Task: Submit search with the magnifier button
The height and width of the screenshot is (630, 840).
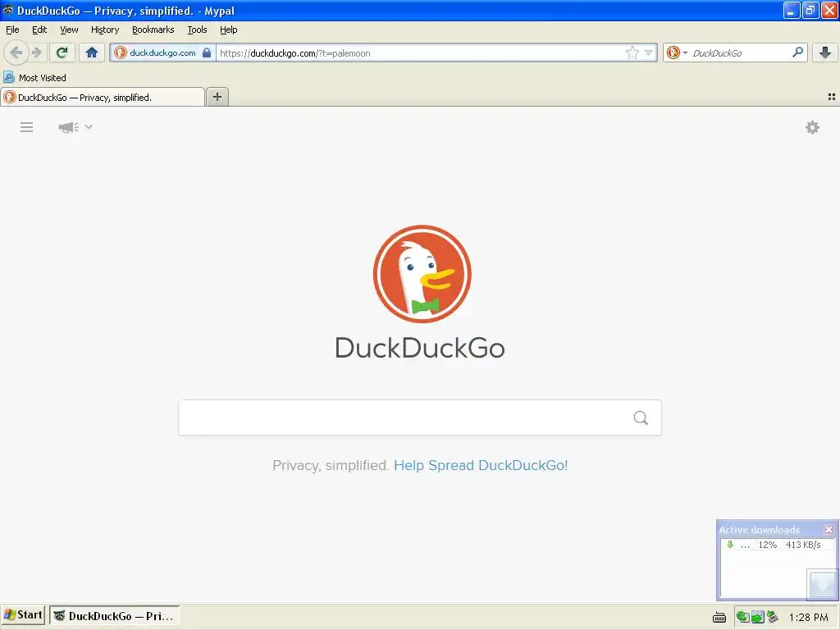Action: [x=641, y=418]
